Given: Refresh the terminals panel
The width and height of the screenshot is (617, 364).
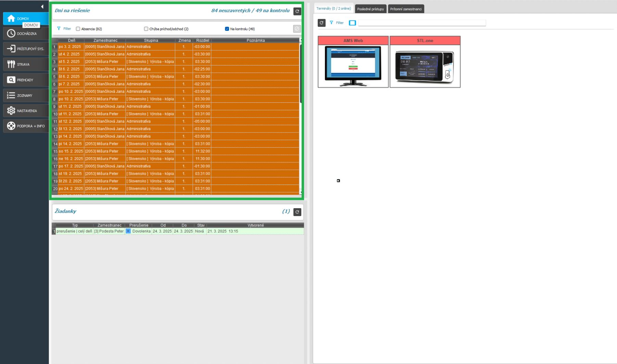Looking at the screenshot, I should pos(322,23).
